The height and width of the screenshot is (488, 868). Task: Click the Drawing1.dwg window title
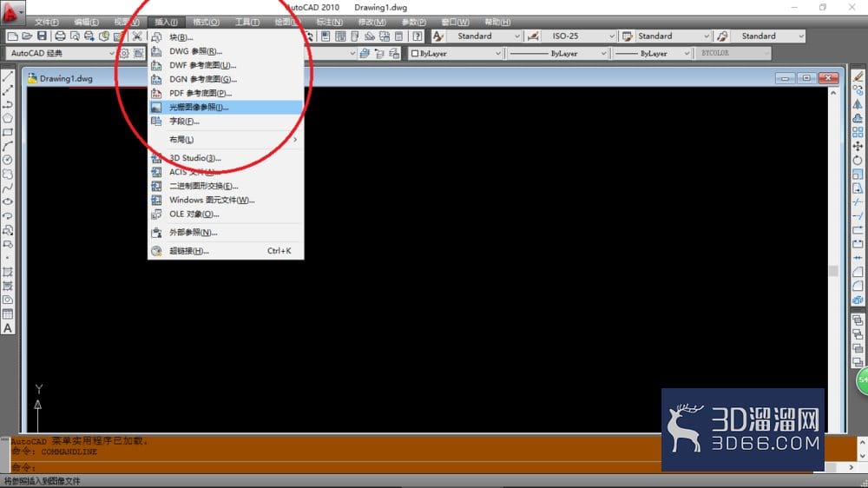(x=66, y=79)
